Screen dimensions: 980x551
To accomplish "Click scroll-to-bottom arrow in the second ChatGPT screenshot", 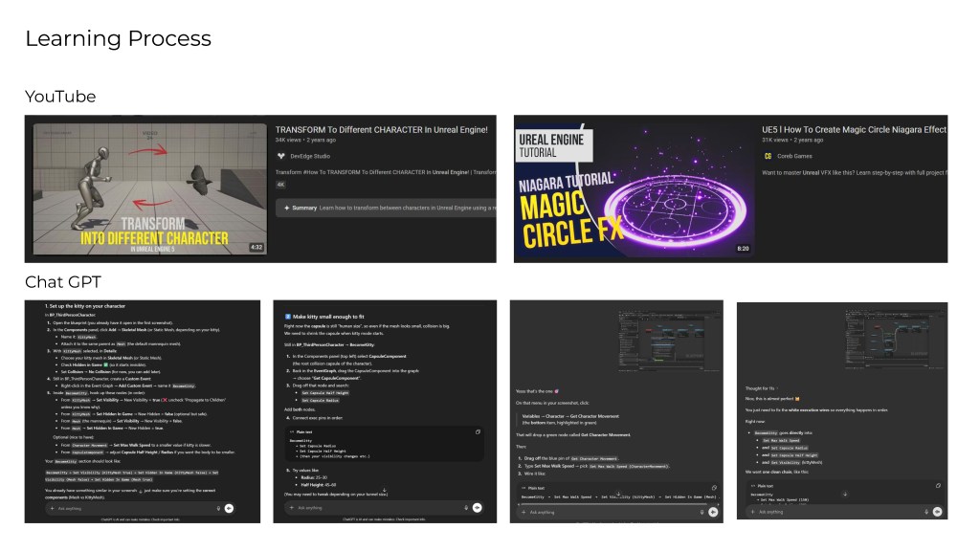I will click(383, 490).
